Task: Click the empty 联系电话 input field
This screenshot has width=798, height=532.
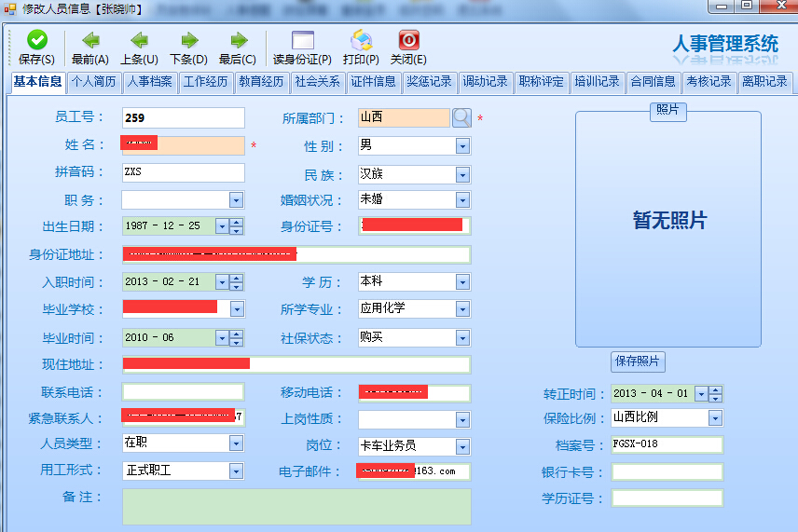Action: click(x=184, y=392)
